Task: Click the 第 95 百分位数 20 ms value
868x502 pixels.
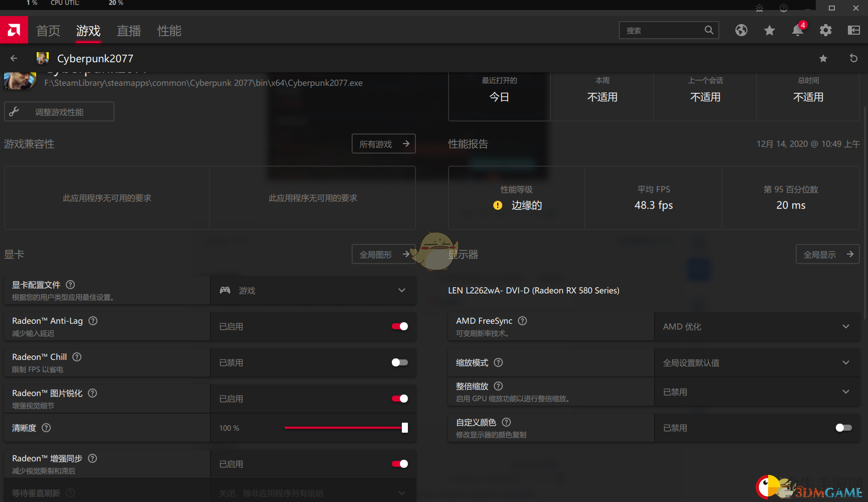Action: [791, 205]
